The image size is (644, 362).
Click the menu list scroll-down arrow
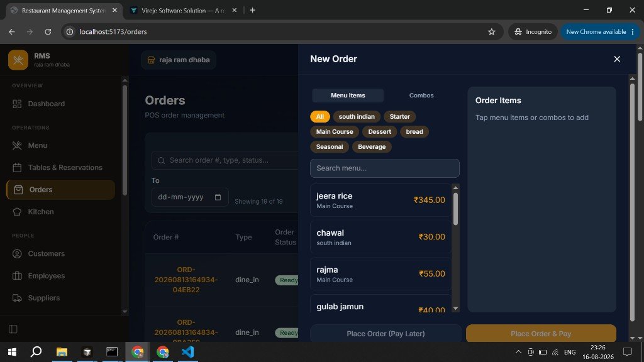[x=455, y=309]
